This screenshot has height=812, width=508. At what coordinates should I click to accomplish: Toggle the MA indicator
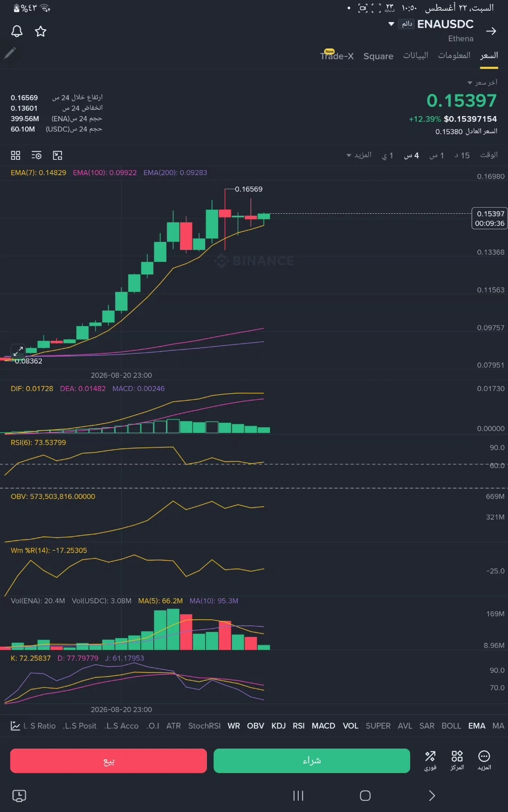click(x=498, y=726)
